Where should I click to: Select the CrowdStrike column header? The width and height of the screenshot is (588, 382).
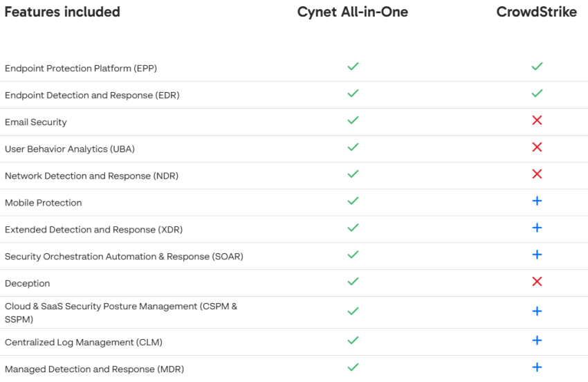(x=536, y=12)
